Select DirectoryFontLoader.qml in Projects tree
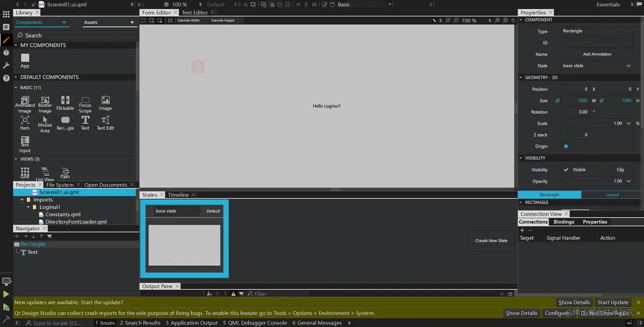 click(76, 222)
